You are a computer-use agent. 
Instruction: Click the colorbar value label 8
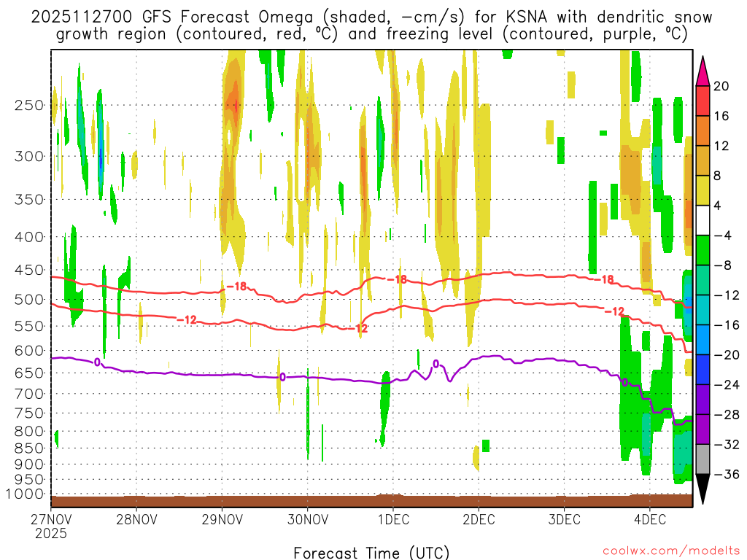tap(718, 176)
